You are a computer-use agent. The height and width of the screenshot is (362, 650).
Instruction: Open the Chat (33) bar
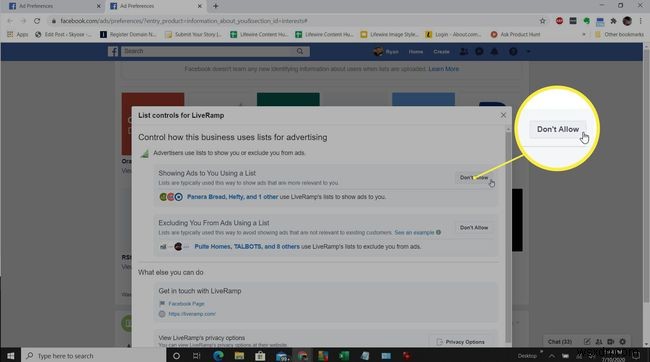click(x=560, y=342)
